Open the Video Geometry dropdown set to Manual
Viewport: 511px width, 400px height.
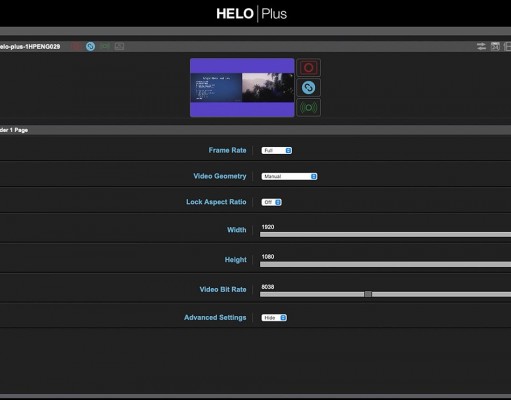point(289,176)
